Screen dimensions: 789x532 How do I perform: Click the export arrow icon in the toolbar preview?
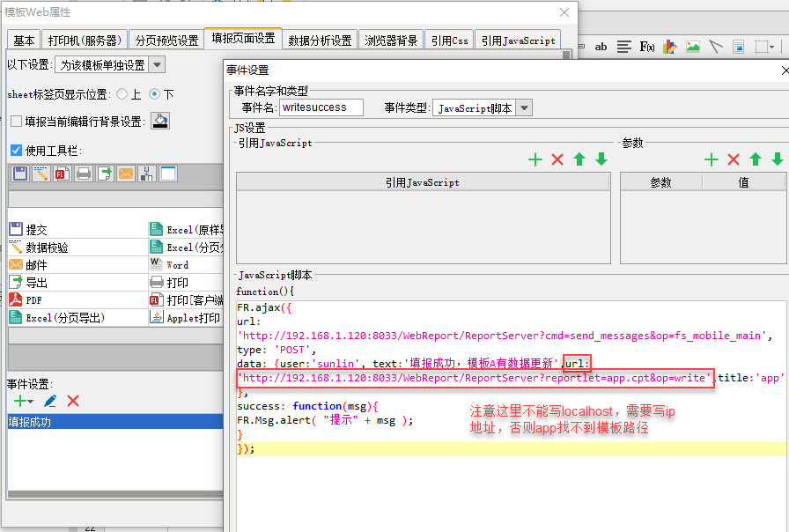click(x=105, y=174)
